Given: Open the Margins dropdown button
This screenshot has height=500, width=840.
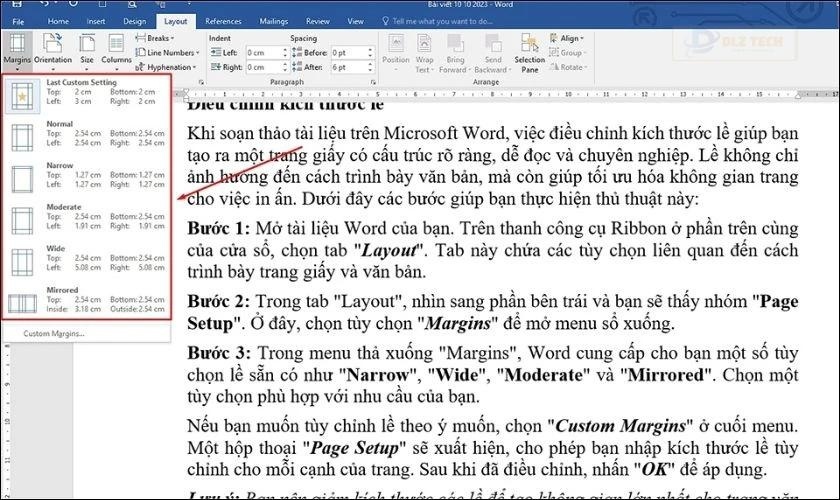Looking at the screenshot, I should (x=17, y=52).
